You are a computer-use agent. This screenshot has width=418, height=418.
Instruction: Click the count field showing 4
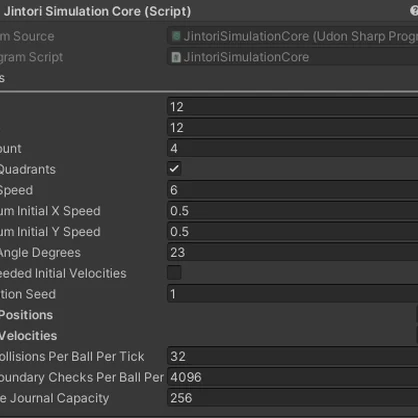pyautogui.click(x=292, y=148)
